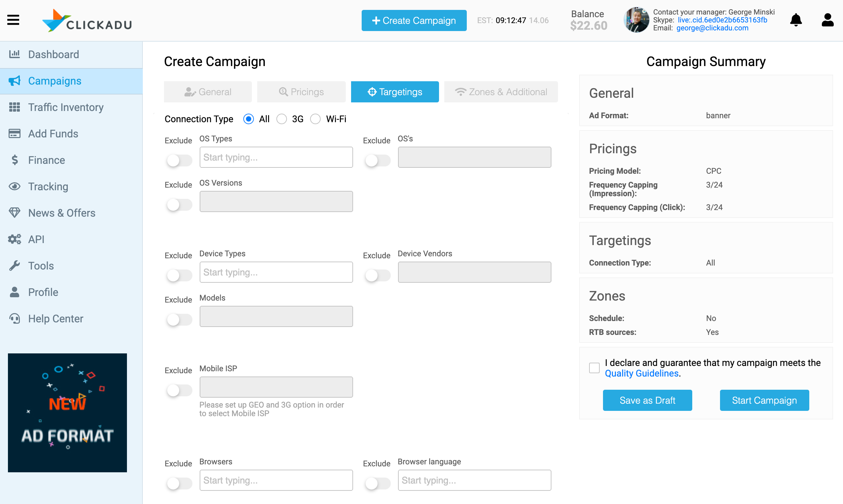Open the Device Vendors selection field
This screenshot has height=504, width=843.
pos(474,272)
